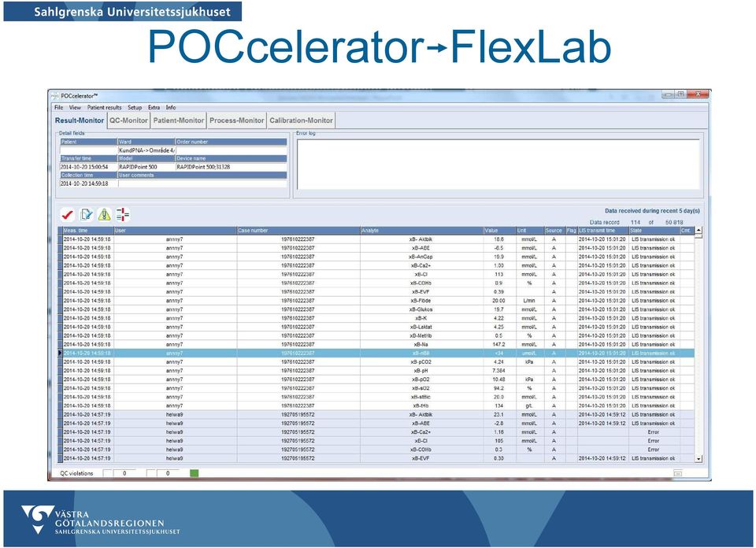Click the Analyte column header
This screenshot has height=548, width=756.
422,231
